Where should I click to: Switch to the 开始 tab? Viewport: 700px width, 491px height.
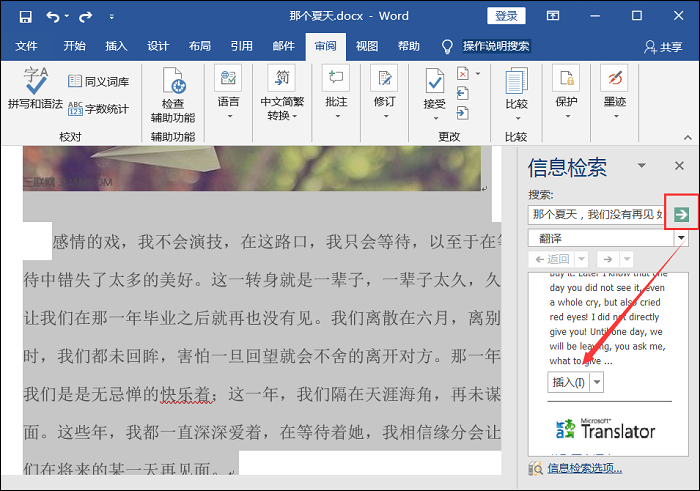coord(74,46)
